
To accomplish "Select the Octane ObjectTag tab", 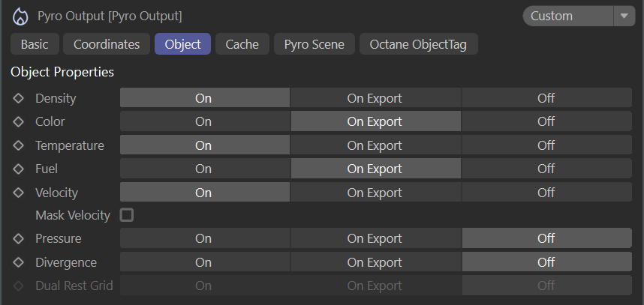I will (x=418, y=44).
